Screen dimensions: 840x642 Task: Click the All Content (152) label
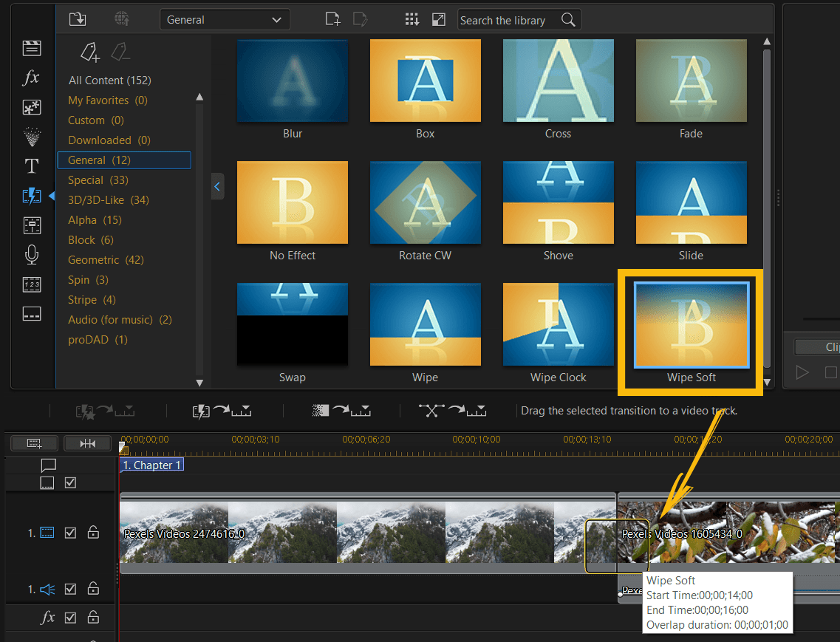(109, 81)
